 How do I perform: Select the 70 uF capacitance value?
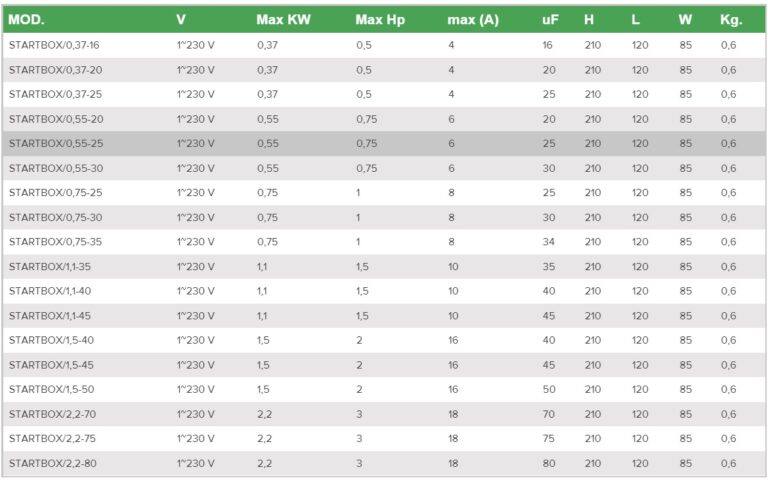(x=549, y=414)
